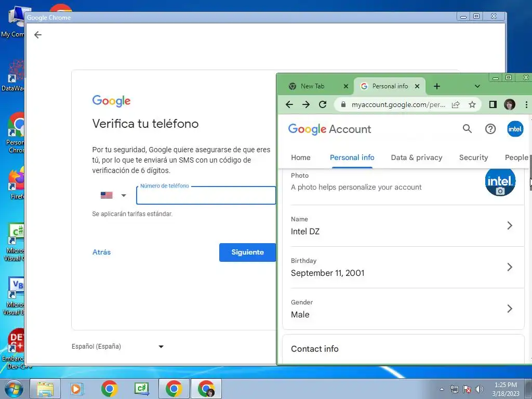Image resolution: width=532 pixels, height=399 pixels.
Task: Click Chrome taskbar icon with profile avatar
Action: (x=206, y=389)
